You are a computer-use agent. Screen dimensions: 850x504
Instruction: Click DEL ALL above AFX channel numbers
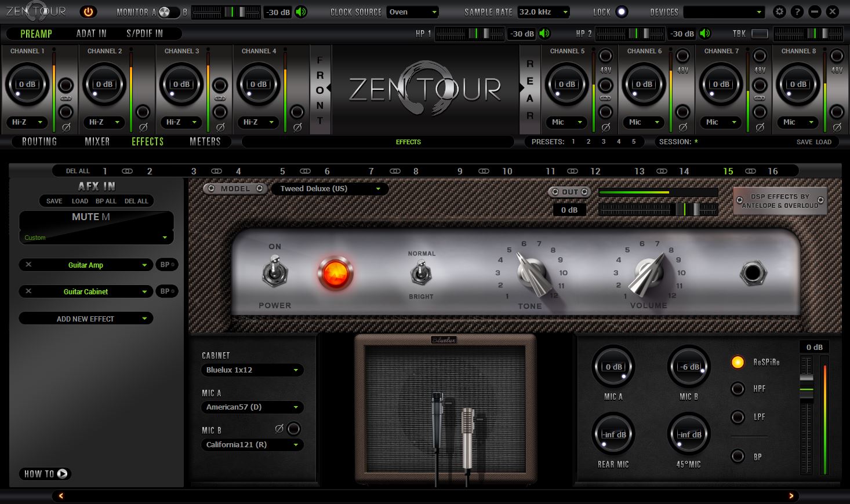(78, 171)
